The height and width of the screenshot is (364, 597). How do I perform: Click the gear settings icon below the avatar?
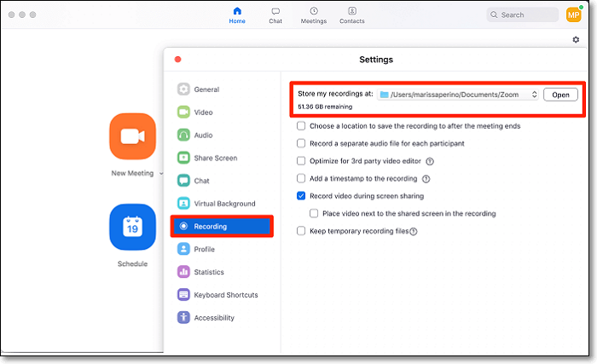click(576, 40)
